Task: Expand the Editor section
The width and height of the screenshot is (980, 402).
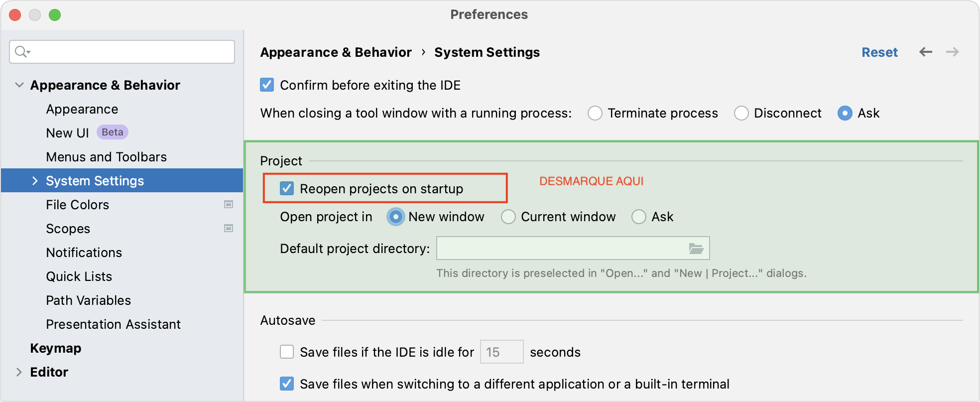Action: pyautogui.click(x=19, y=372)
